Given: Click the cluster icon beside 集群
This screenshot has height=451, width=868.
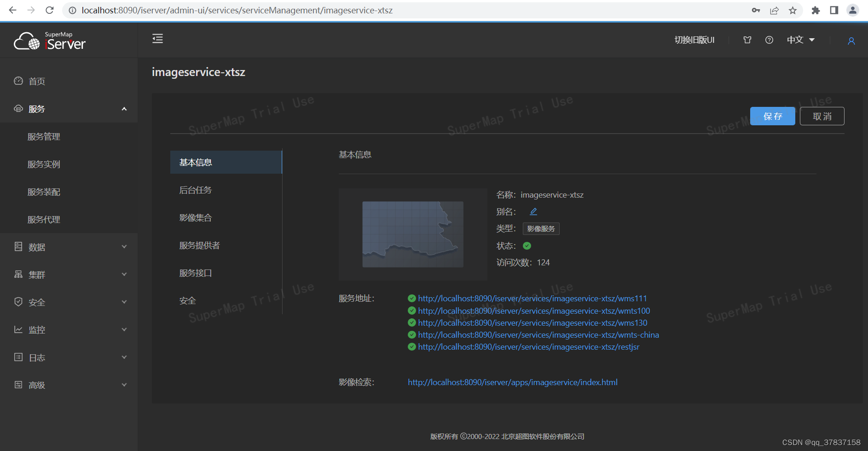Looking at the screenshot, I should (18, 275).
